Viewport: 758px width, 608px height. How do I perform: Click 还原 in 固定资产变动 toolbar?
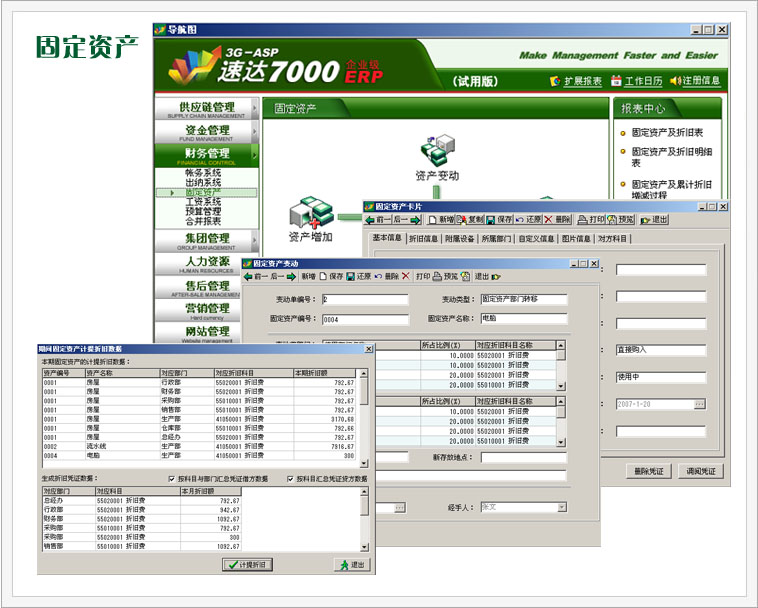click(x=369, y=276)
